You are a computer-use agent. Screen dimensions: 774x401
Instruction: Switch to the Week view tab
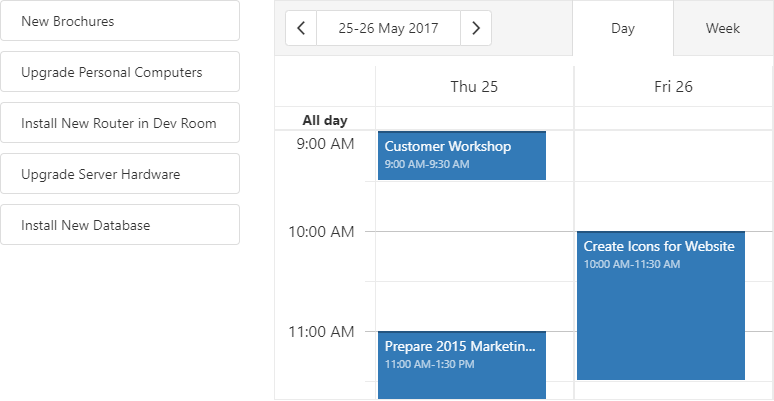tap(723, 28)
